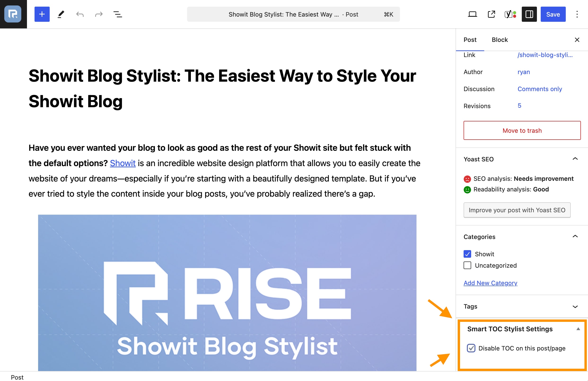
Task: Toggle Disable TOC on this post/page
Action: (471, 348)
